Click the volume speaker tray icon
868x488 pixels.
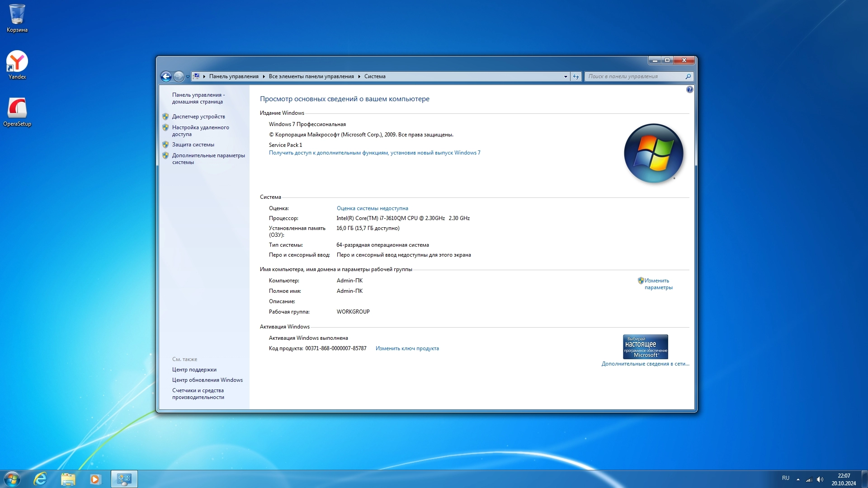pos(820,479)
